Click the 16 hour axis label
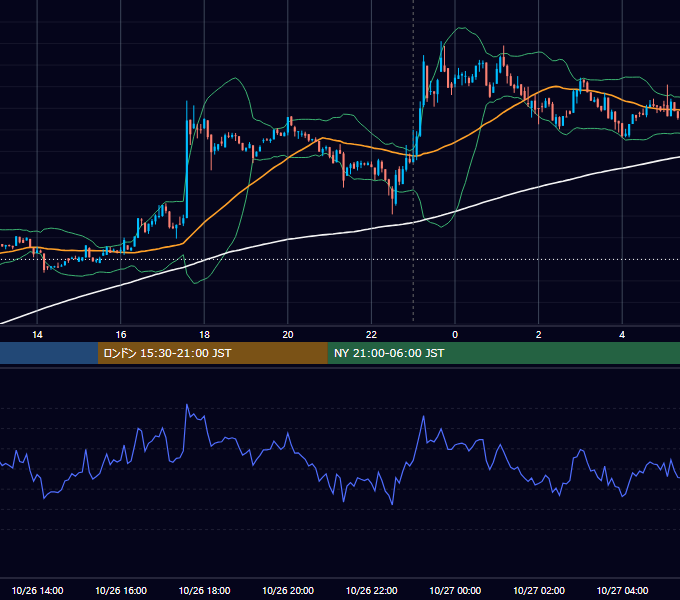 pyautogui.click(x=121, y=334)
